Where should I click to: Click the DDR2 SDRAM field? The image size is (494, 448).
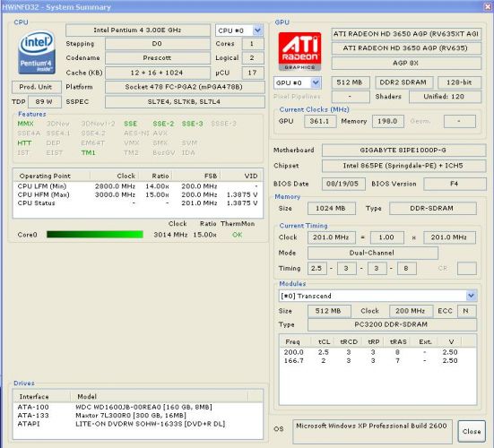point(403,82)
